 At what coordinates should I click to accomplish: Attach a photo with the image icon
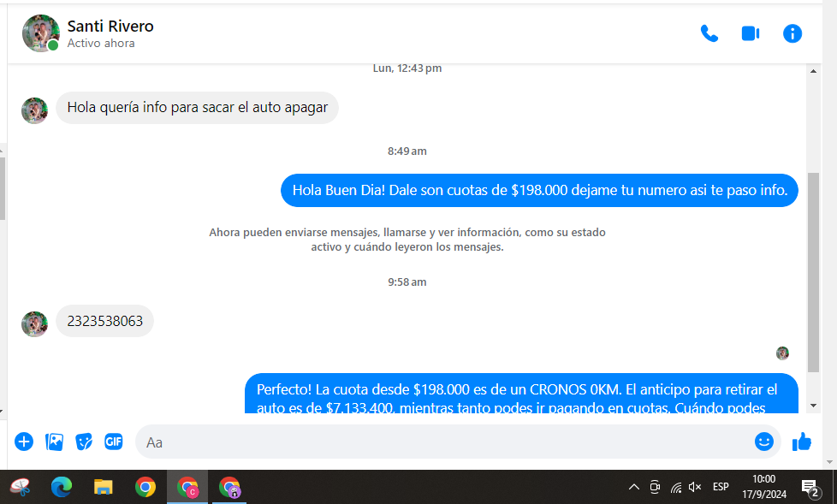pos(54,442)
